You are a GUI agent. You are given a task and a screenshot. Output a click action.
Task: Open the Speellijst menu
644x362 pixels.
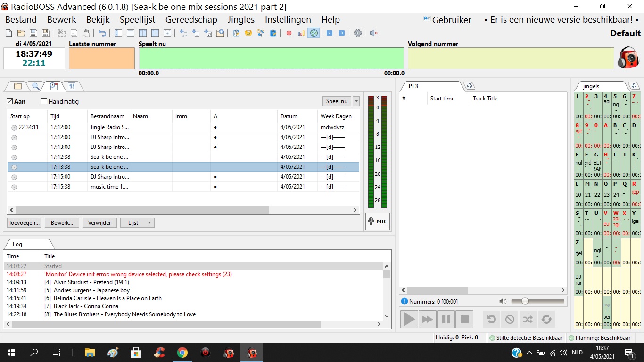(137, 20)
